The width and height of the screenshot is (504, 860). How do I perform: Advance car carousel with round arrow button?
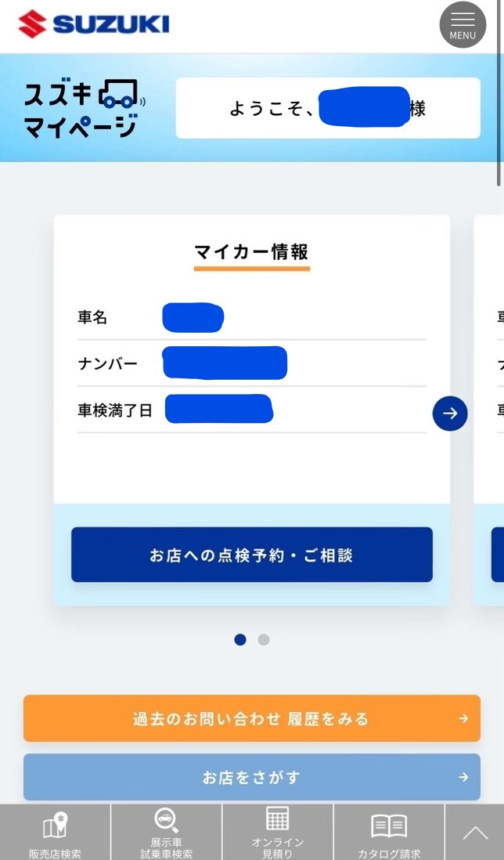click(x=450, y=414)
